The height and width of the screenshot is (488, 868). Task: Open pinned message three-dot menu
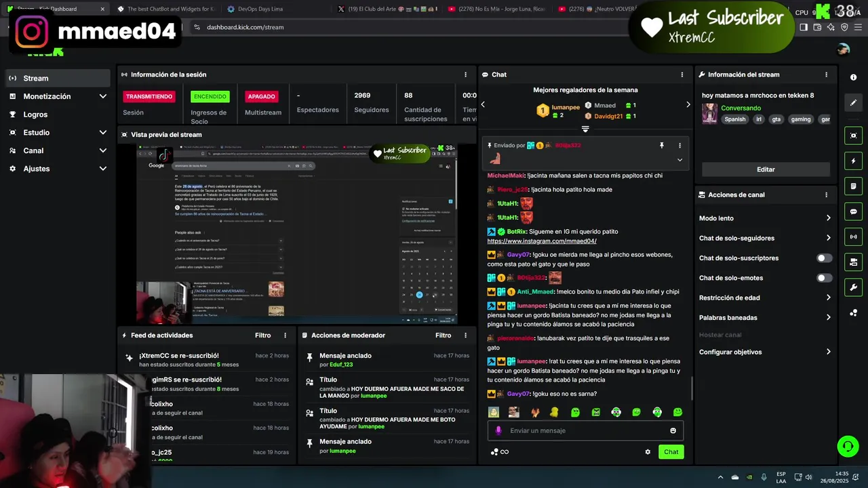click(679, 145)
